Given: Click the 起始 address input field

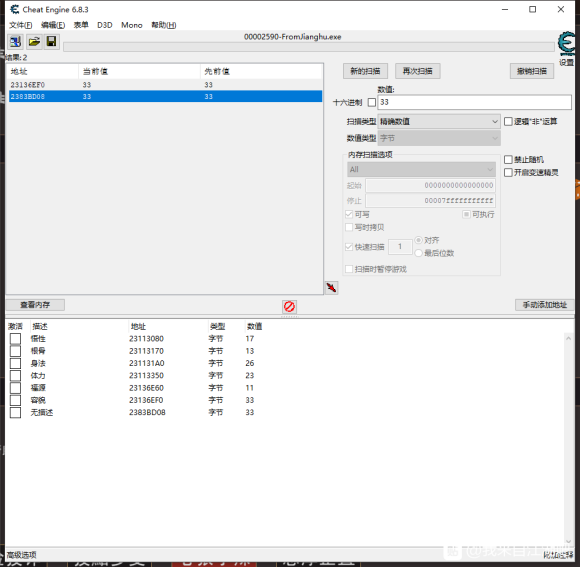Looking at the screenshot, I should (x=431, y=185).
